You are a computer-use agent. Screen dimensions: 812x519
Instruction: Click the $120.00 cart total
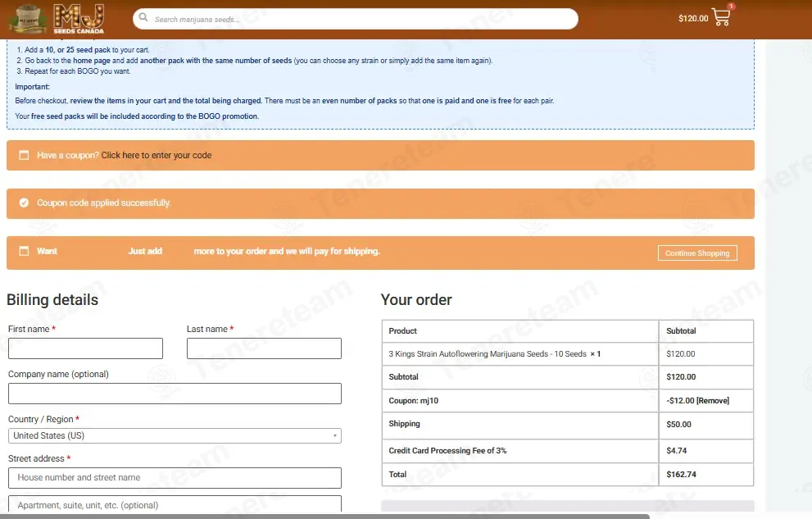pos(693,18)
